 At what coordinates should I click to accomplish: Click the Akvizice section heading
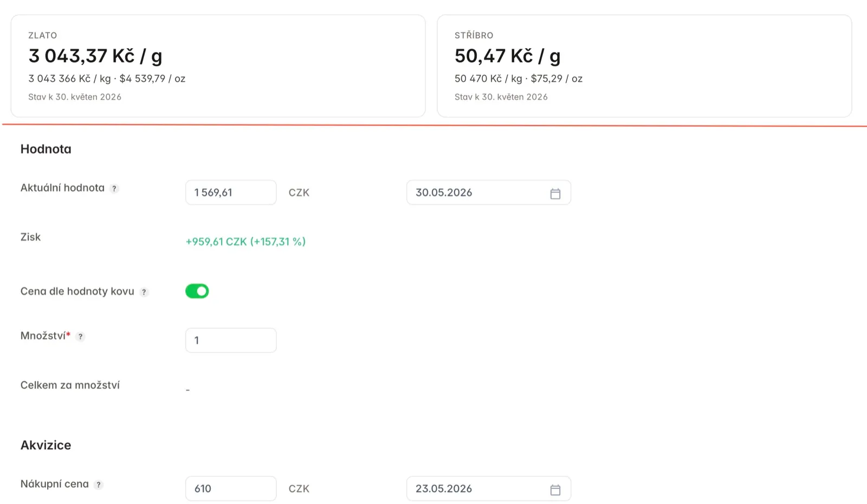[46, 445]
